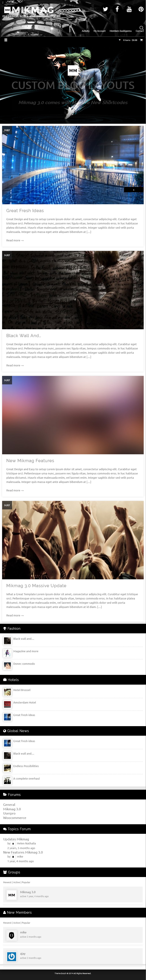Open the Black Wall And… post title
This screenshot has height=980, width=146.
coord(23,335)
